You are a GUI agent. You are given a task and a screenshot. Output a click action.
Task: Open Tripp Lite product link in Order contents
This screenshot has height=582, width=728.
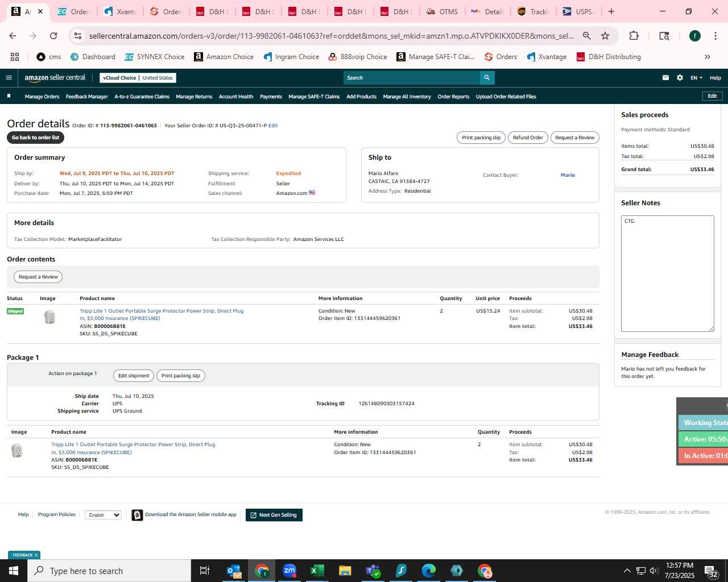(162, 315)
